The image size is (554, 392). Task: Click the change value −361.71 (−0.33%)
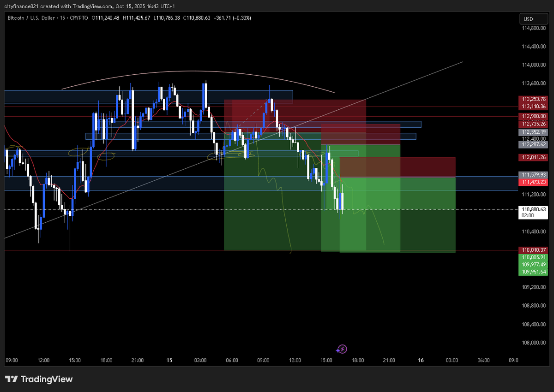[x=233, y=18]
